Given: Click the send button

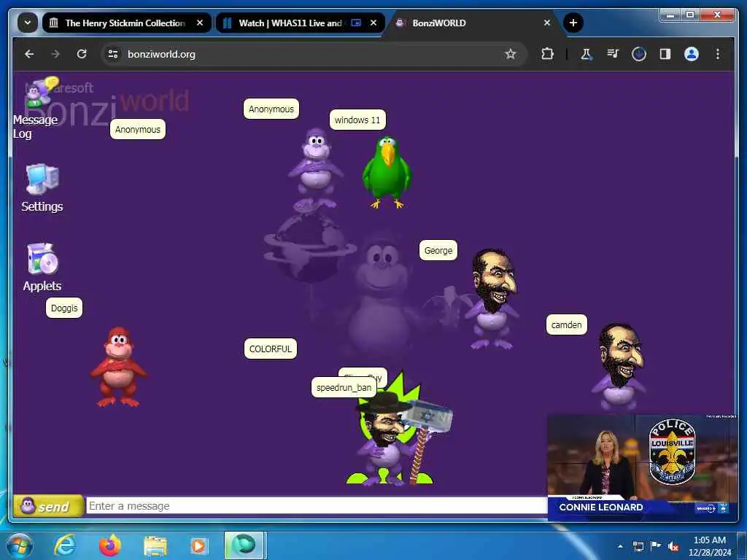Looking at the screenshot, I should coord(48,506).
